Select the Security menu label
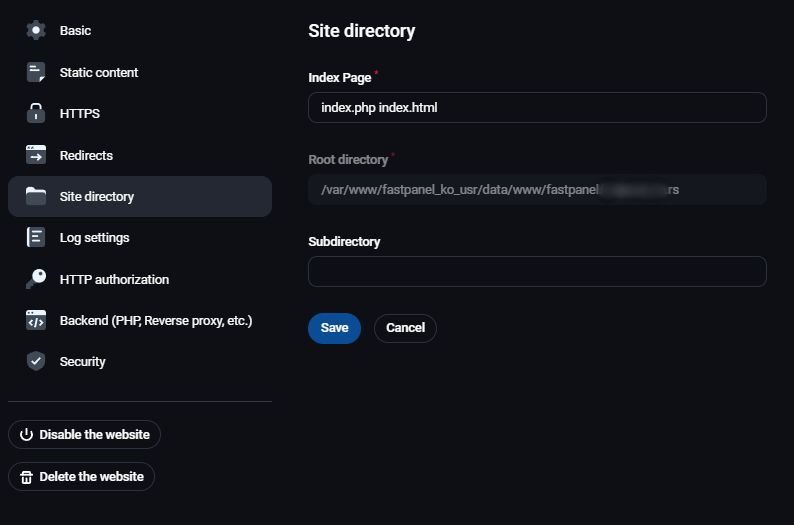The height and width of the screenshot is (525, 794). tap(82, 362)
